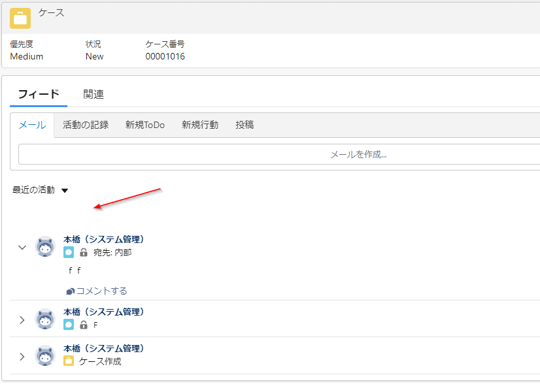Click the briefcase icon beside ケース作成

coord(69,361)
